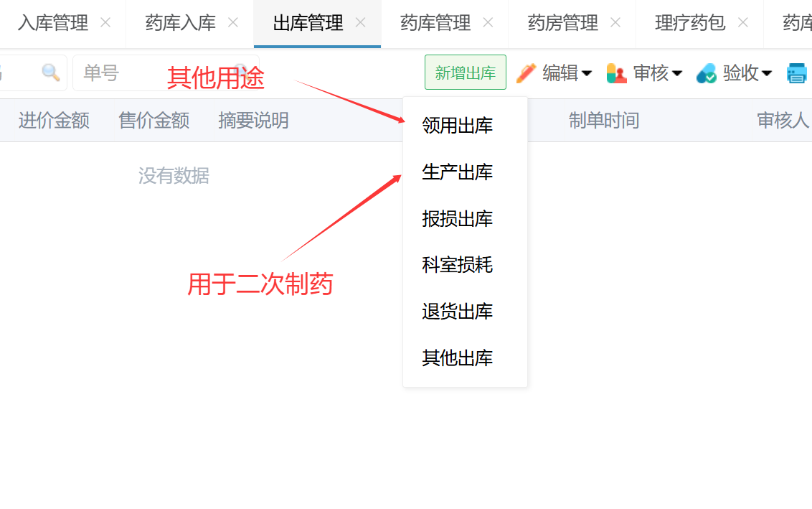This screenshot has height=509, width=812.
Task: Open the 理疗药包 tab
Action: pos(690,23)
